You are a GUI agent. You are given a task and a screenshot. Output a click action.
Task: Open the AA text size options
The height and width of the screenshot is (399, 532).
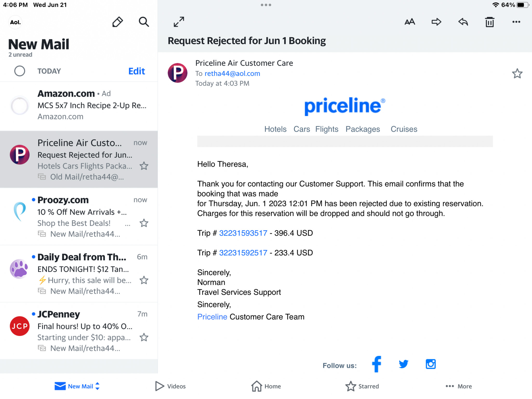[410, 22]
